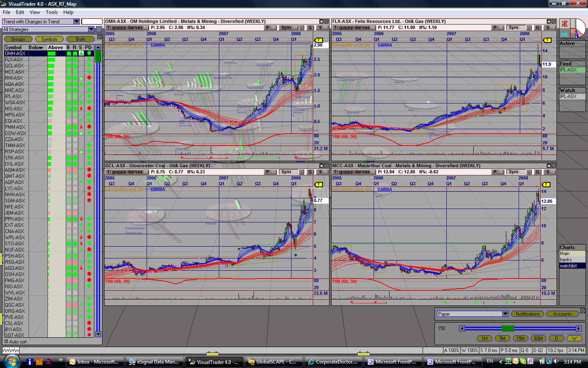Select the Main chart layout
588x368 pixels.
point(572,254)
